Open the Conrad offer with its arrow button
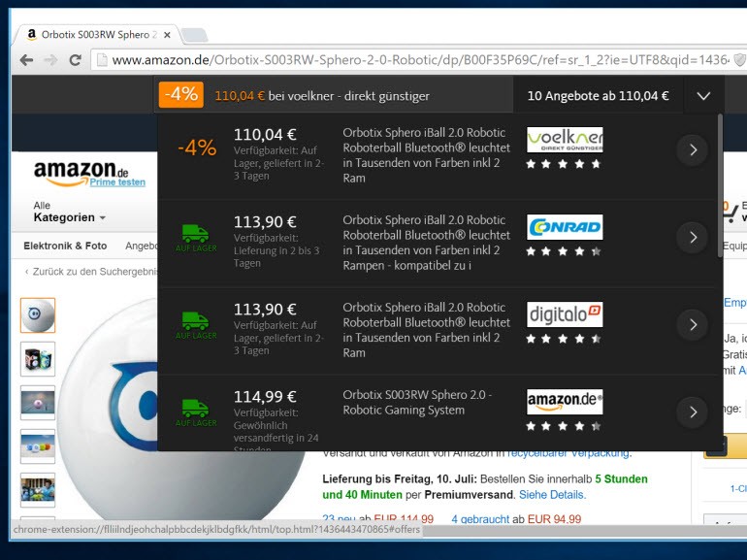This screenshot has height=560, width=747. [x=693, y=238]
